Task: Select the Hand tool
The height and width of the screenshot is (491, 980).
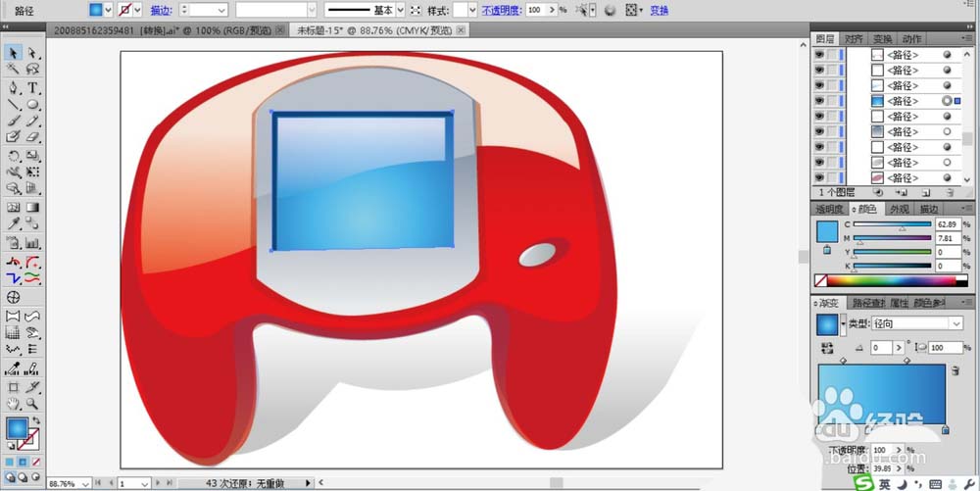Action: tap(13, 404)
